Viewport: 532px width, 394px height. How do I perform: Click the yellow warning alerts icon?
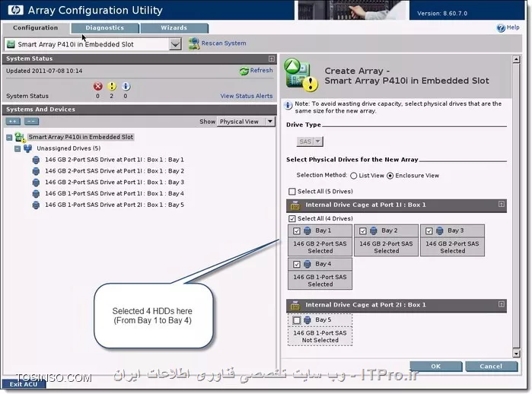pyautogui.click(x=112, y=86)
